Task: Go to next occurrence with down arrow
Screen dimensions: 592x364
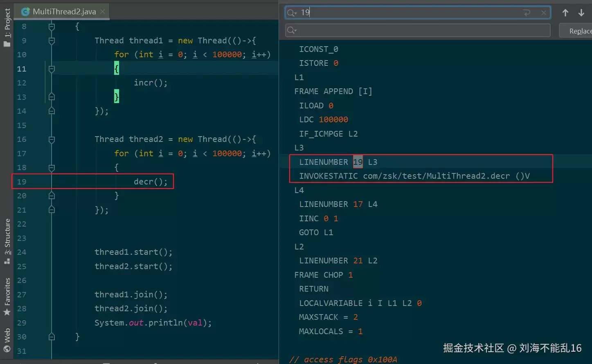Action: click(581, 13)
